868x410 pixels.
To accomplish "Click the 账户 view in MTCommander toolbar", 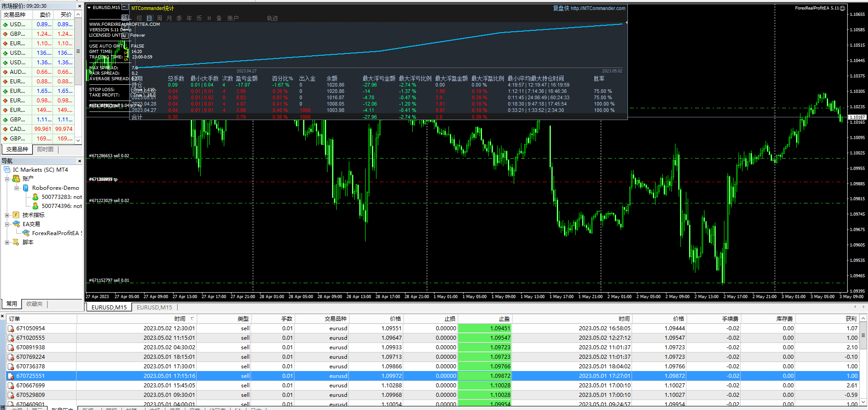I will point(233,18).
